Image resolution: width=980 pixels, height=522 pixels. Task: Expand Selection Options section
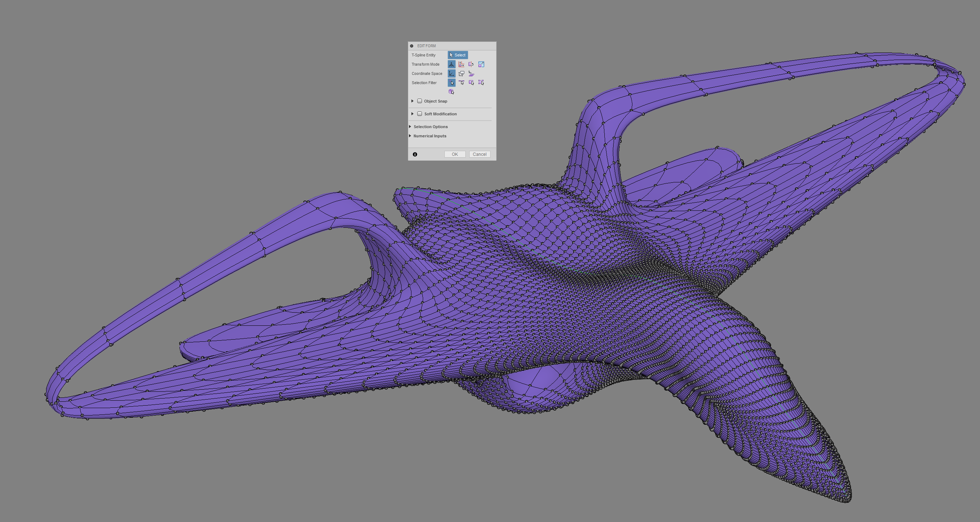click(x=410, y=127)
